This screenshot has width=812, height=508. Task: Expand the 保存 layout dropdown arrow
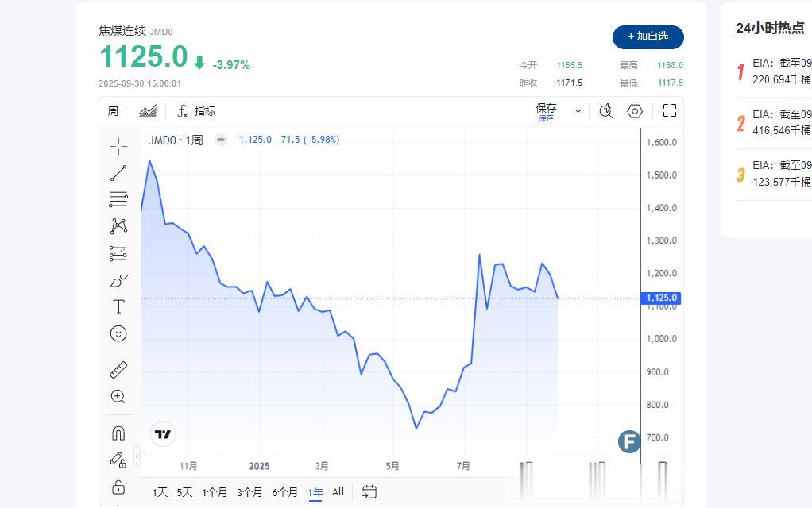pos(578,111)
